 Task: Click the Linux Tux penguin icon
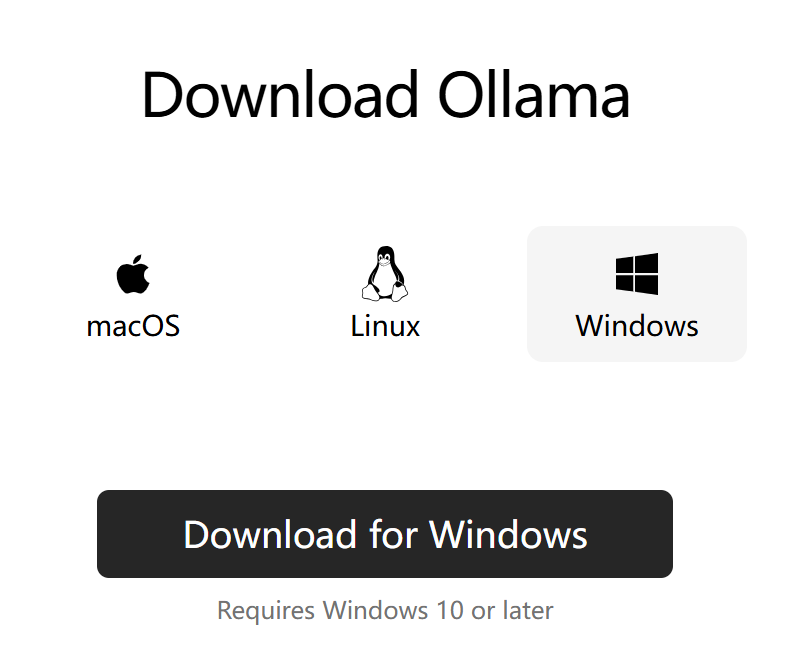click(x=385, y=274)
